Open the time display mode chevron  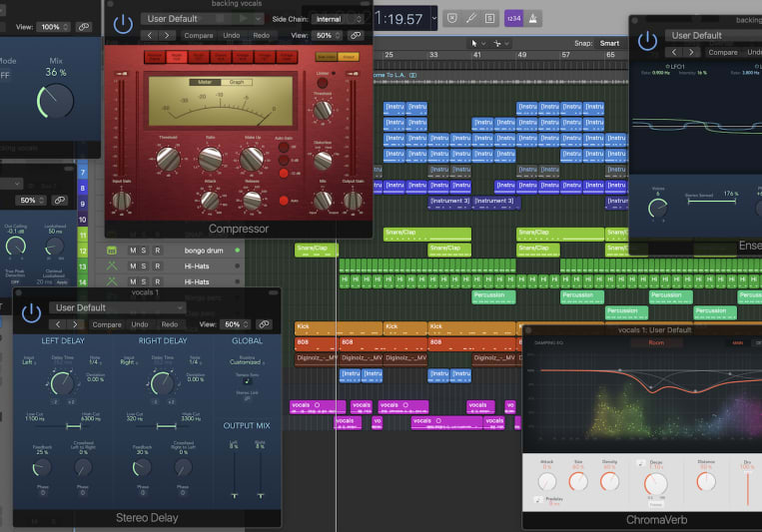tap(434, 18)
